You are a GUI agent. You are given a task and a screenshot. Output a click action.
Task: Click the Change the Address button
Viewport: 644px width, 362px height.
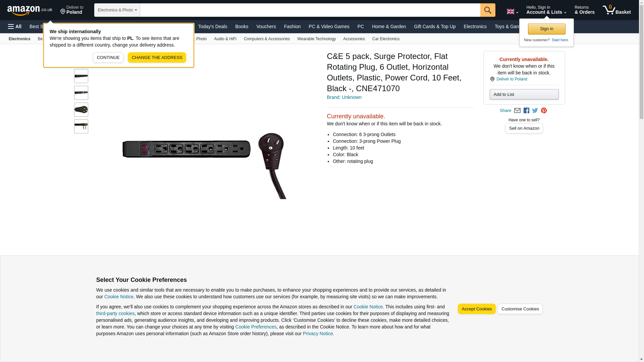[157, 58]
